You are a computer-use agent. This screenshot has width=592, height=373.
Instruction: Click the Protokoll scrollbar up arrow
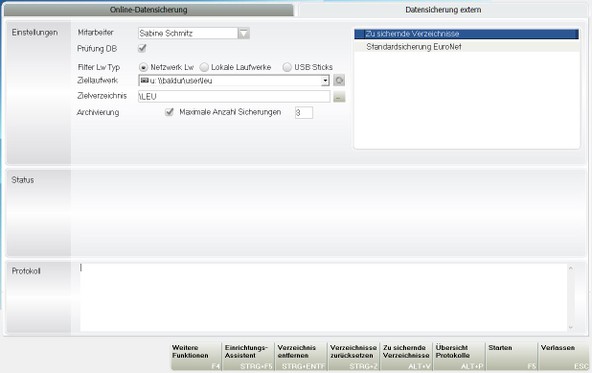pyautogui.click(x=570, y=268)
